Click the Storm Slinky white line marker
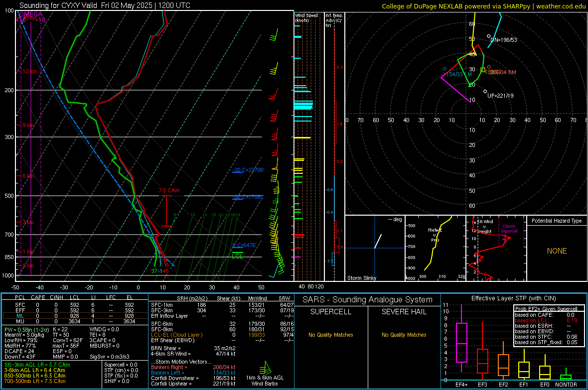 [378, 241]
